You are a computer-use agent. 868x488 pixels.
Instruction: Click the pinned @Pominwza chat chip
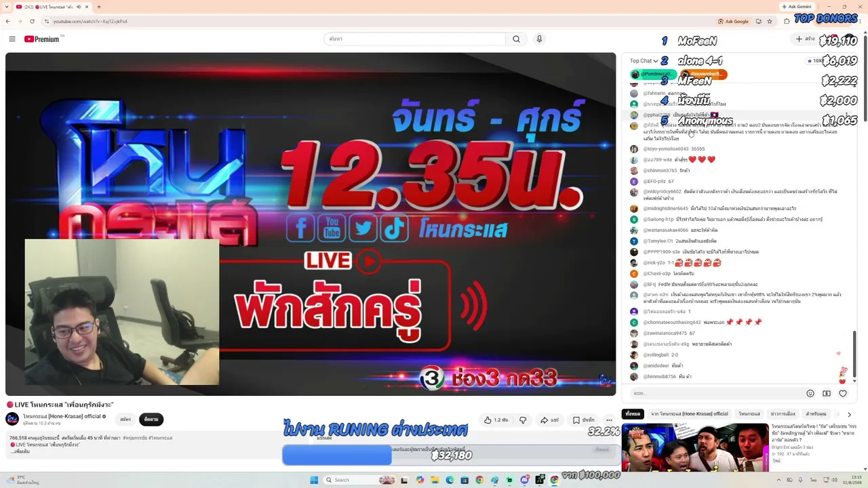[x=654, y=74]
